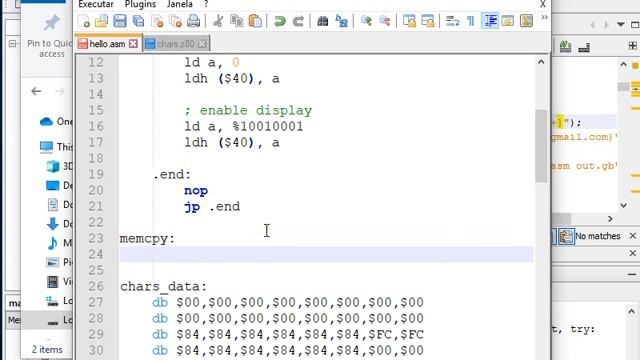640x360 pixels.
Task: Switch to the chars.z80 tab
Action: [176, 44]
